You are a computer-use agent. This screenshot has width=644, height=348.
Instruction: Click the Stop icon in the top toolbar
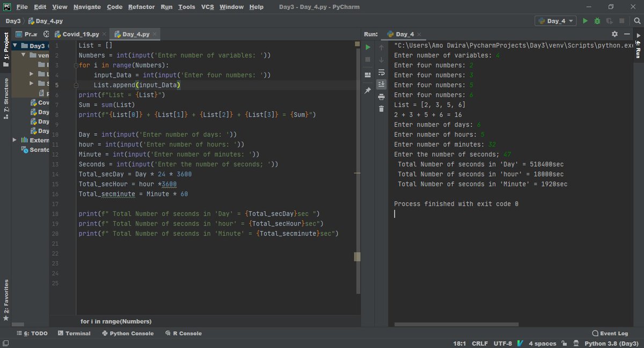pyautogui.click(x=621, y=21)
